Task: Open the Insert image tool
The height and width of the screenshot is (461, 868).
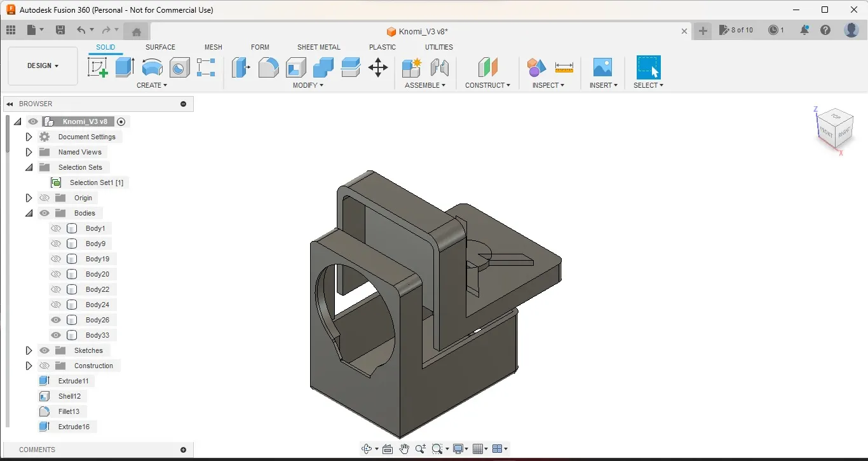Action: (x=602, y=67)
